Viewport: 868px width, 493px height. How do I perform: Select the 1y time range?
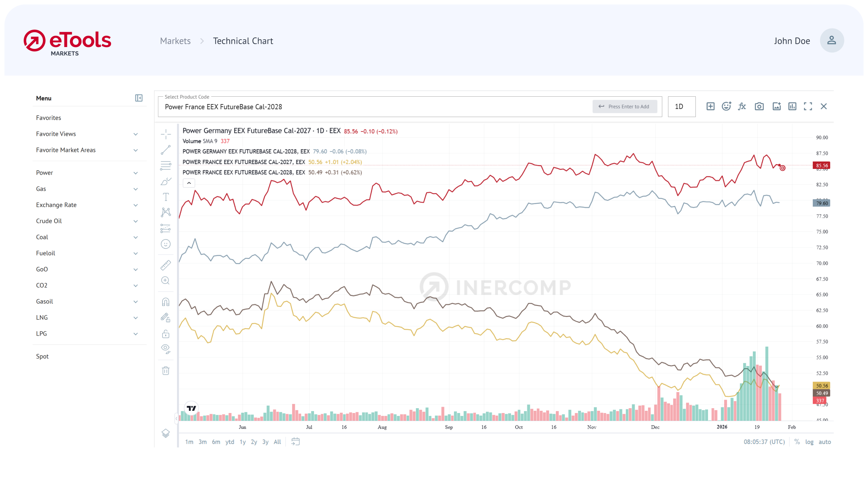(x=243, y=442)
